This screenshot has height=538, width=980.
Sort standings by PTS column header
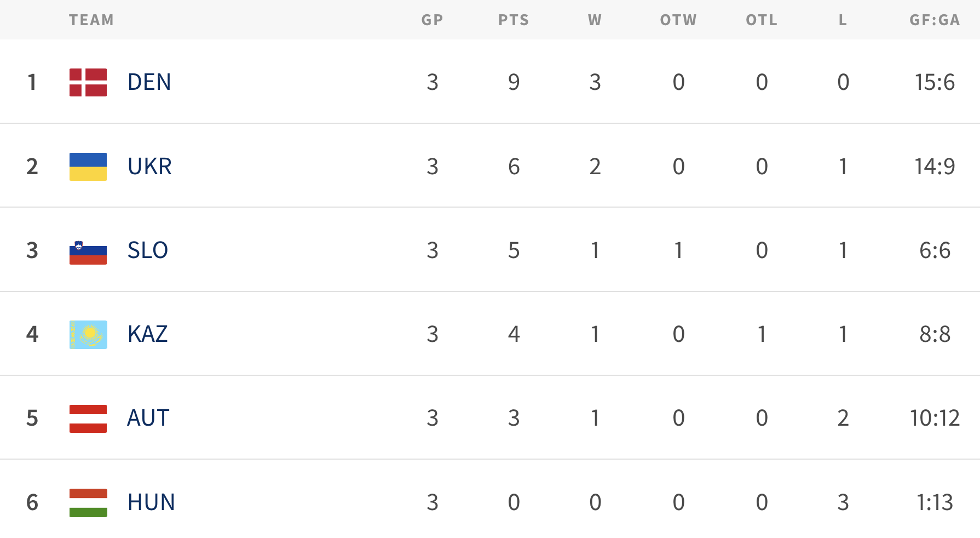tap(514, 20)
